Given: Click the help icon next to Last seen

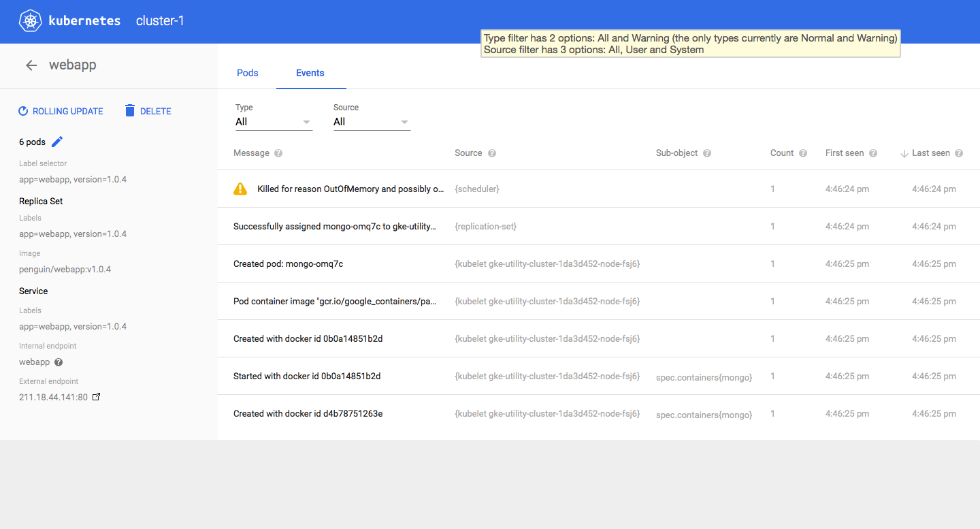Looking at the screenshot, I should pos(959,153).
